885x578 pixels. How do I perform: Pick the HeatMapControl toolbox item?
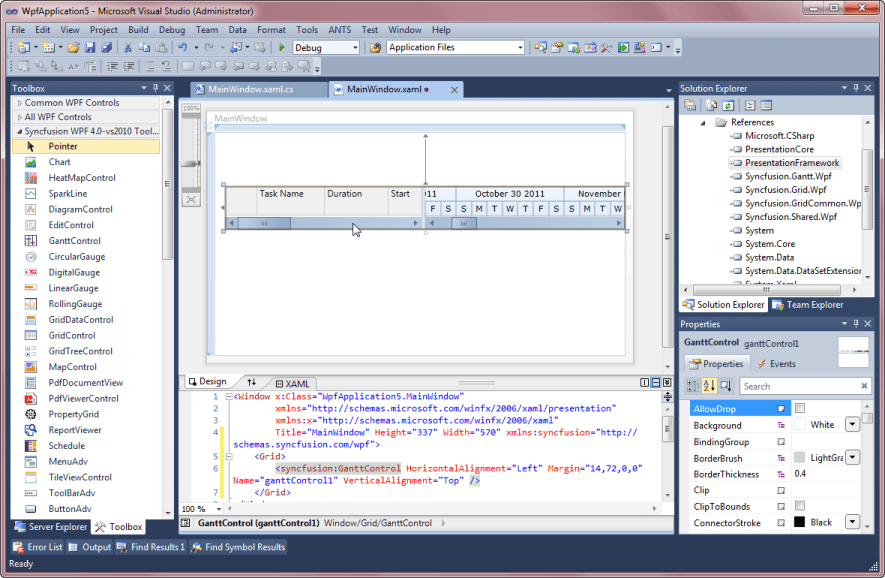click(x=81, y=178)
